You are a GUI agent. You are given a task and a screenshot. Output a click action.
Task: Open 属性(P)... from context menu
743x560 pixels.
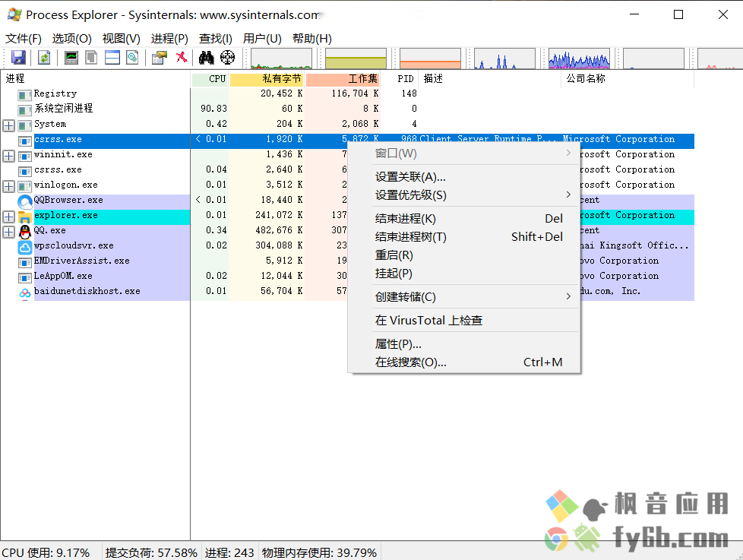[x=476, y=344]
